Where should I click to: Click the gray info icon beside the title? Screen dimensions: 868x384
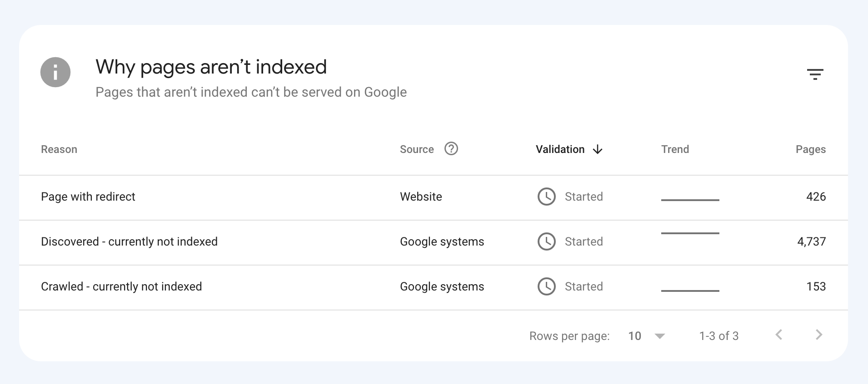(x=55, y=72)
